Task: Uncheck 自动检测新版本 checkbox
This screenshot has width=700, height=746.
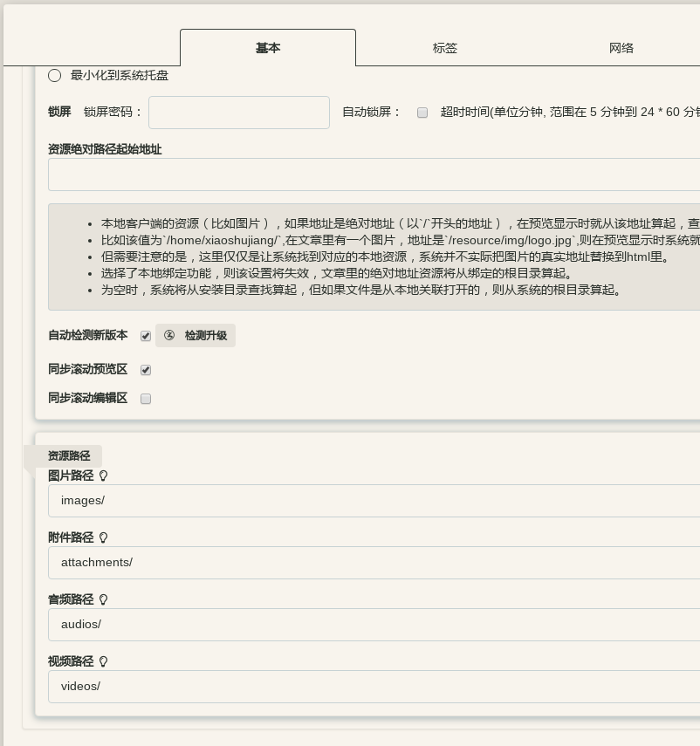Action: (146, 337)
